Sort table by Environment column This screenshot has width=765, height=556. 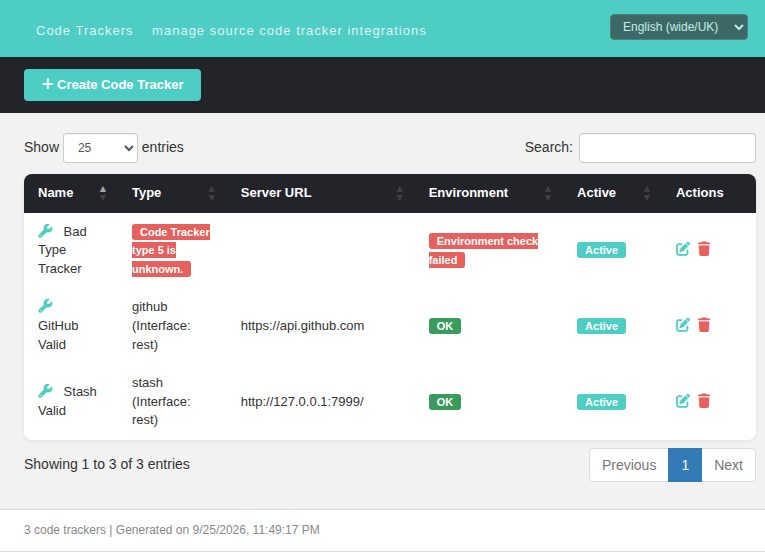click(x=489, y=193)
